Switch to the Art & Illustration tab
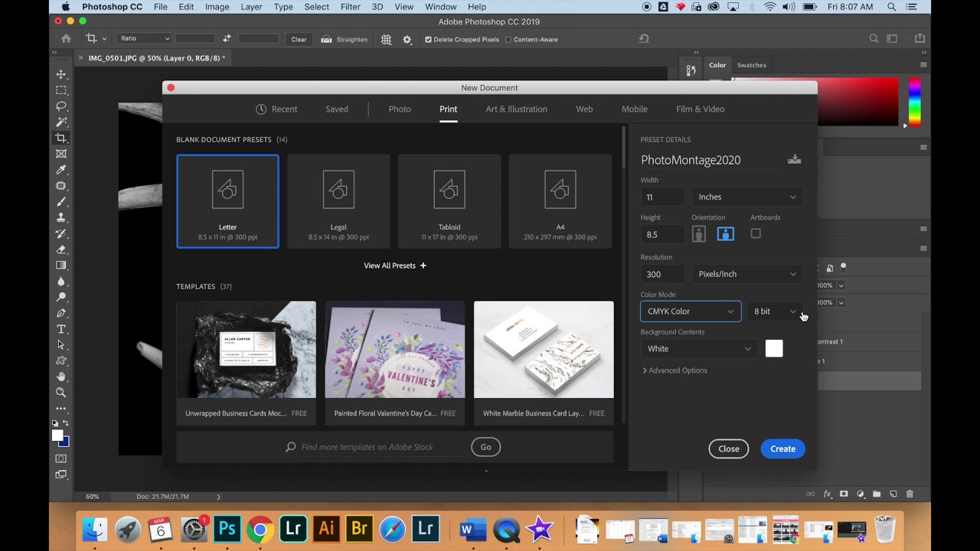980x551 pixels. tap(516, 109)
